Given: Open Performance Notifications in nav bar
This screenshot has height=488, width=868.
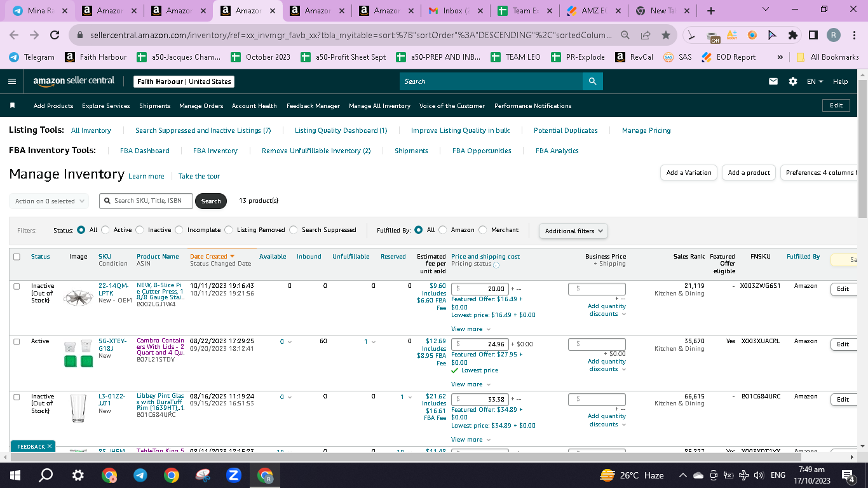Looking at the screenshot, I should click(x=533, y=106).
